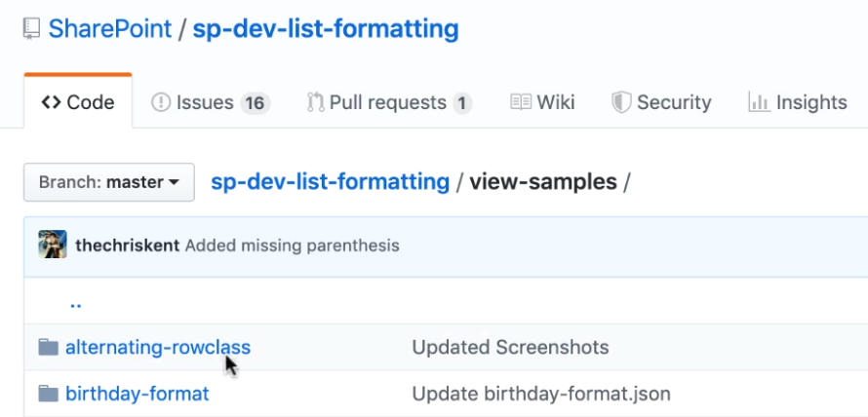868x417 pixels.
Task: Expand the Branch: master dropdown
Action: pos(109,182)
